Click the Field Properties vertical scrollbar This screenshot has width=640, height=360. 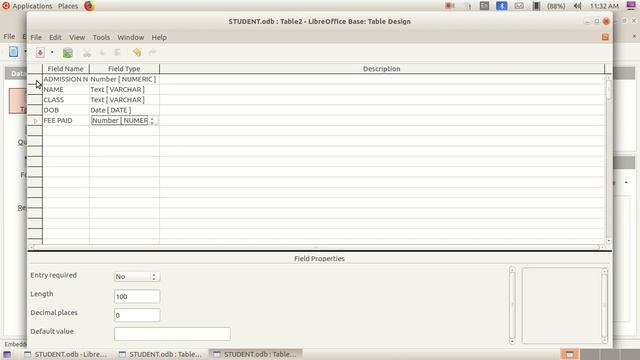[x=512, y=305]
